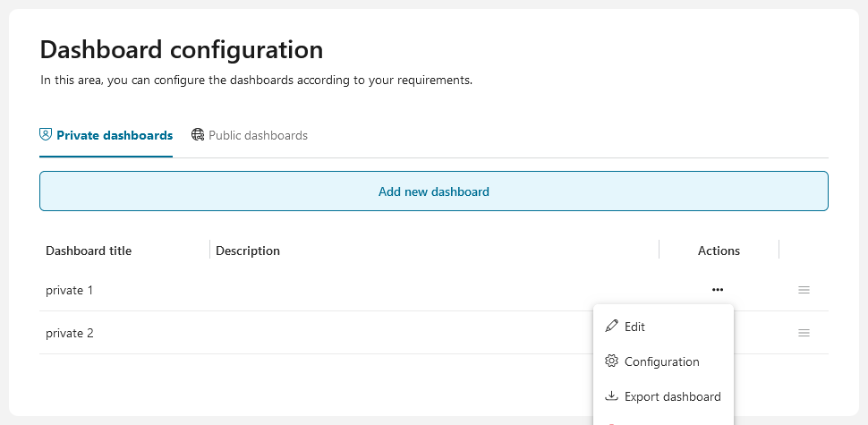This screenshot has height=425, width=868.
Task: Select Configuration in the actions menu
Action: pos(661,362)
